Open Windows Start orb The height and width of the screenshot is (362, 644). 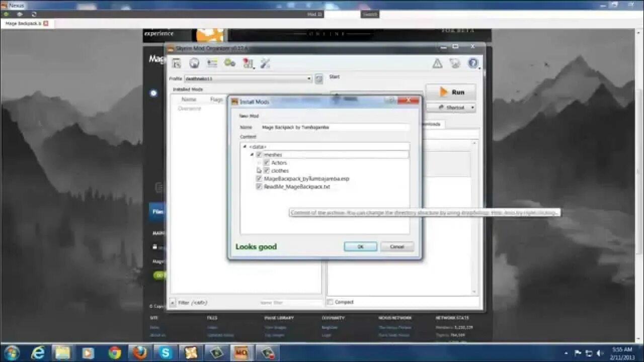(x=11, y=352)
